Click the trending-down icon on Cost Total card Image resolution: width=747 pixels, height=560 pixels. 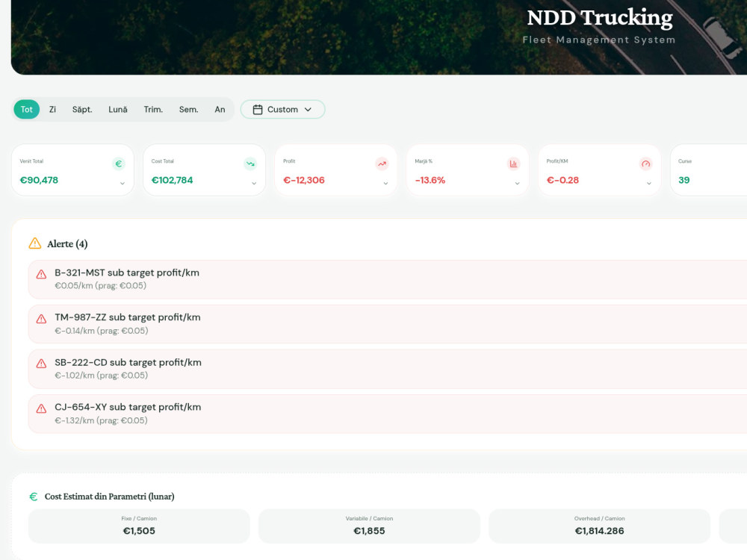pos(250,164)
